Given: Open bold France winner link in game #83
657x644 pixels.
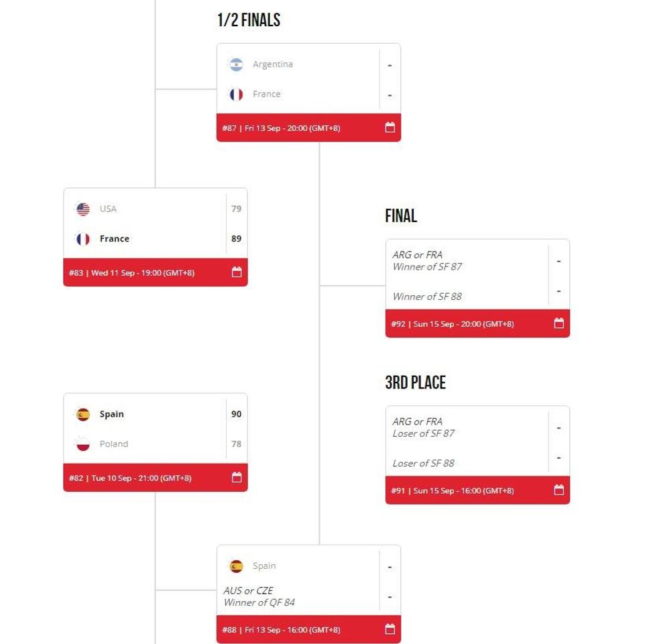Looking at the screenshot, I should pos(114,239).
